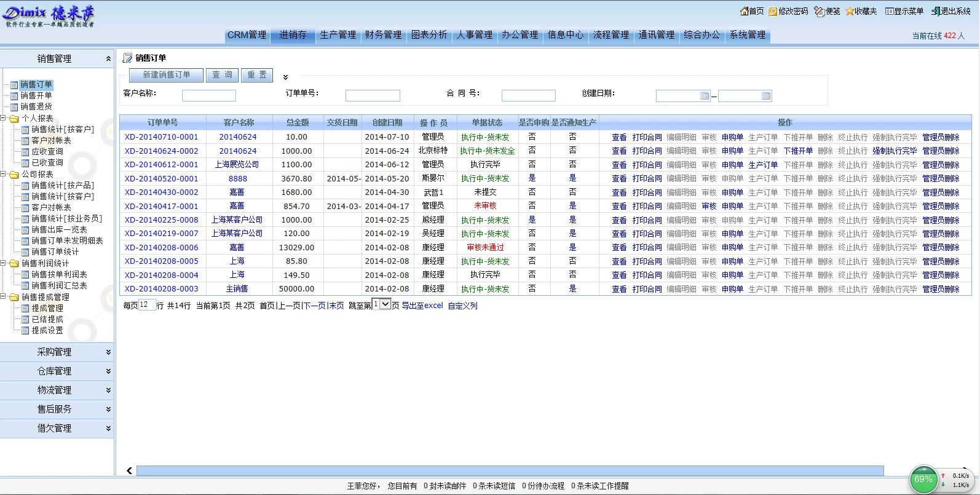Open the 财务管理 top menu
Image resolution: width=980 pixels, height=495 pixels.
point(383,35)
